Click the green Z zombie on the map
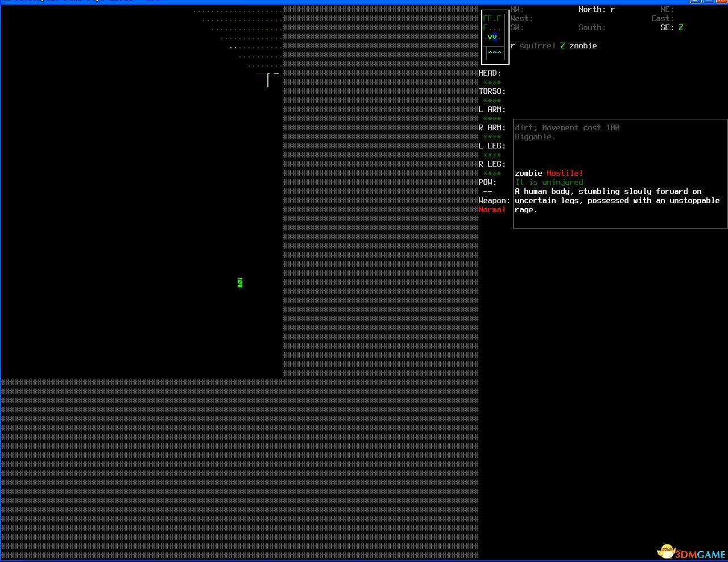The image size is (728, 562). click(240, 283)
